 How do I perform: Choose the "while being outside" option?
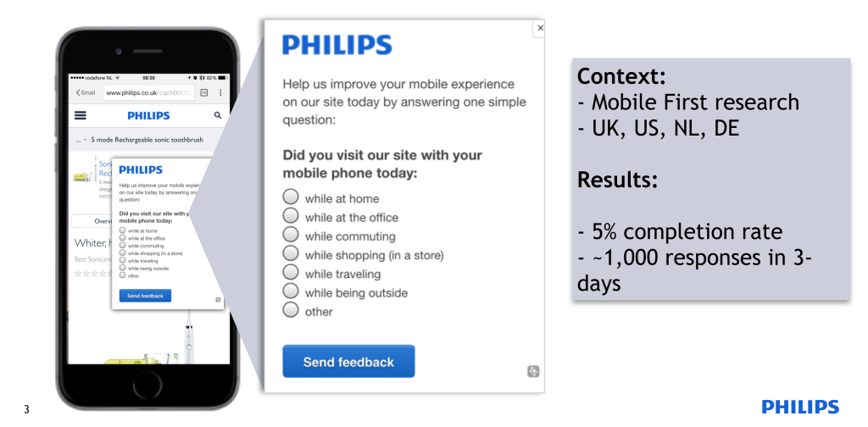coord(291,292)
